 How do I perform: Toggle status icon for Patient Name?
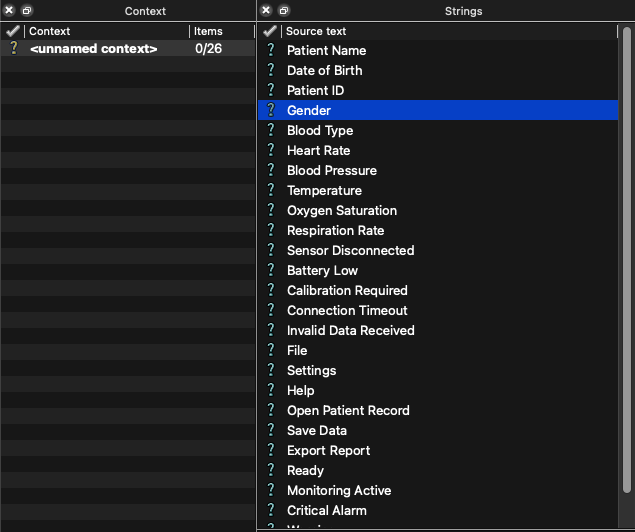pyautogui.click(x=270, y=50)
